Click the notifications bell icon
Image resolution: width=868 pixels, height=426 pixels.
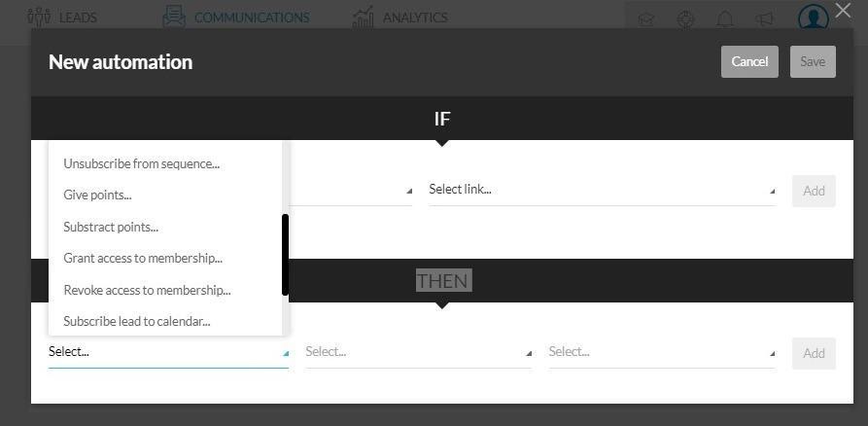(725, 19)
